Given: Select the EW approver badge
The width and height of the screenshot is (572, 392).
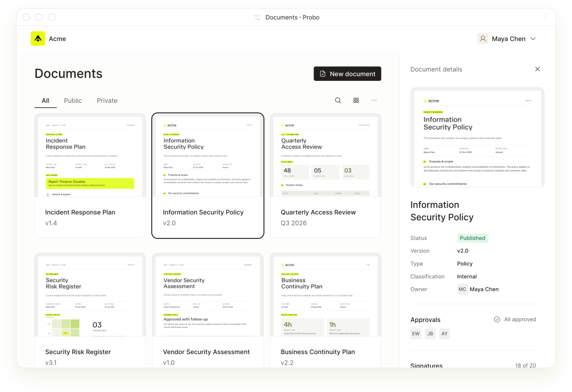Looking at the screenshot, I should pyautogui.click(x=416, y=334).
